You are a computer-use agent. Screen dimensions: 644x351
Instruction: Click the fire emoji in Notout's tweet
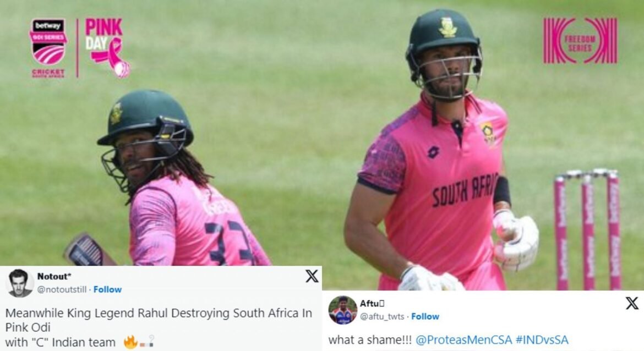click(130, 342)
